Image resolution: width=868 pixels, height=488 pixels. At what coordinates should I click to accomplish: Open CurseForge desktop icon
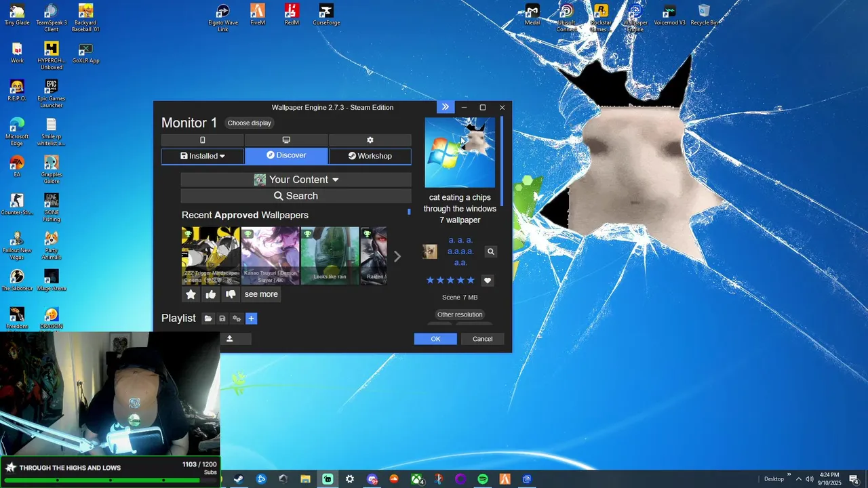(326, 15)
